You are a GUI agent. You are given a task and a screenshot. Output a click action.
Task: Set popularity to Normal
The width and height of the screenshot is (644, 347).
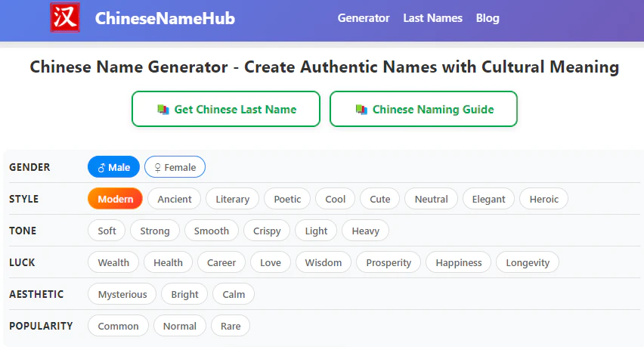pos(179,326)
